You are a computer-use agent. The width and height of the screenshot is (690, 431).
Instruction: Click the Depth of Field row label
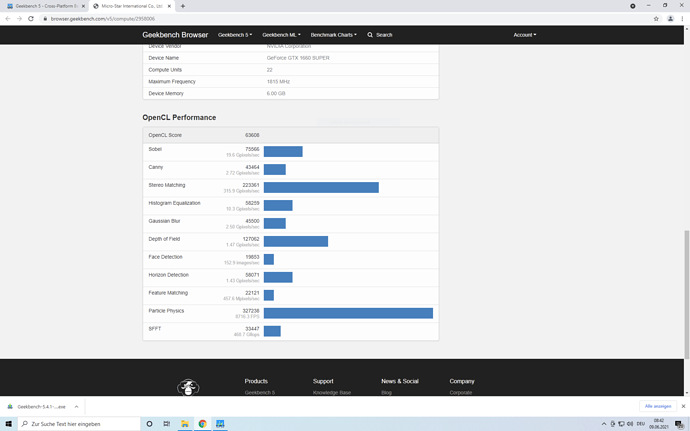tap(164, 239)
